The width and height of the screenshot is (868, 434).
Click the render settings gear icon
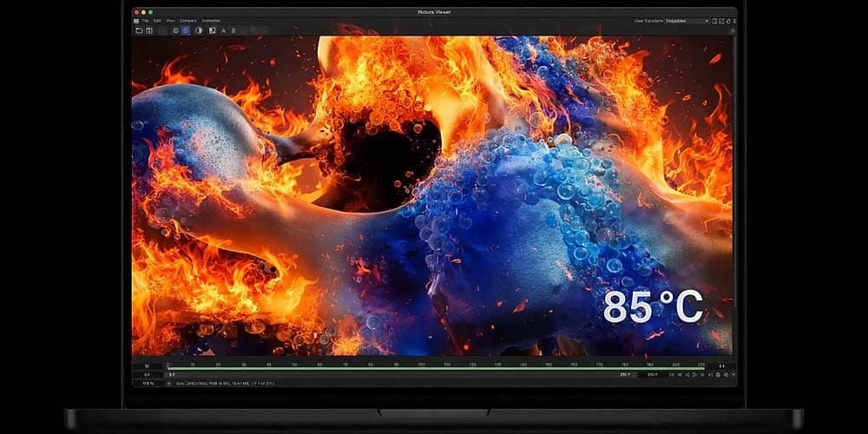pyautogui.click(x=175, y=30)
